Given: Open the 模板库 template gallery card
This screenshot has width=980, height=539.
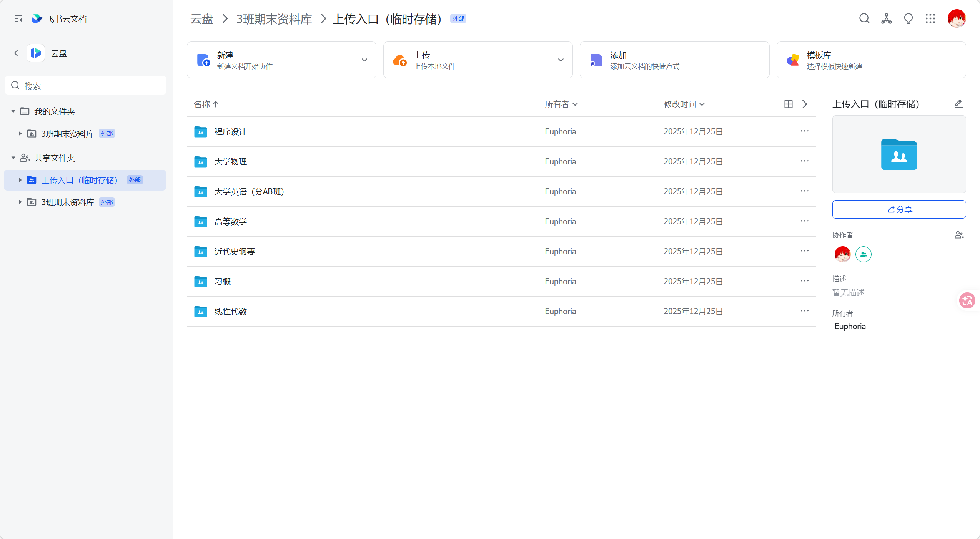Looking at the screenshot, I should point(871,60).
